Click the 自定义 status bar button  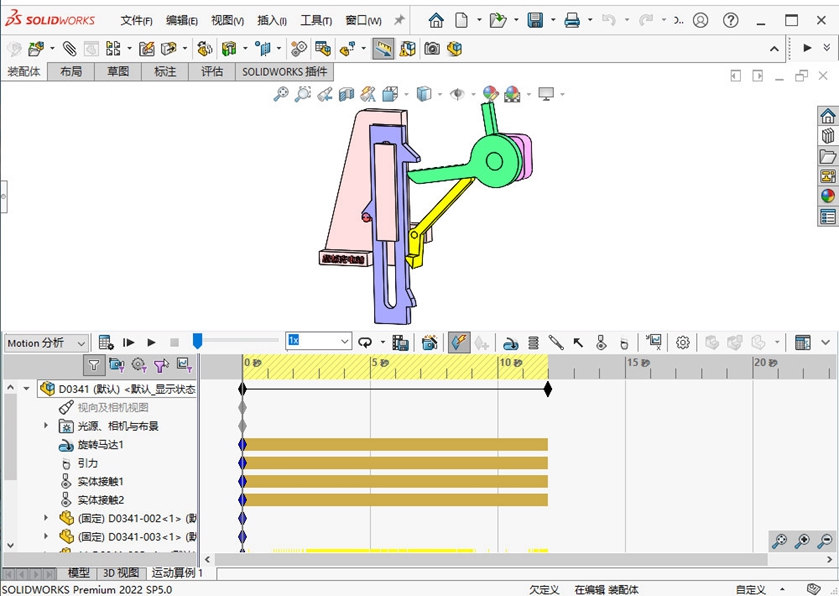pos(752,589)
